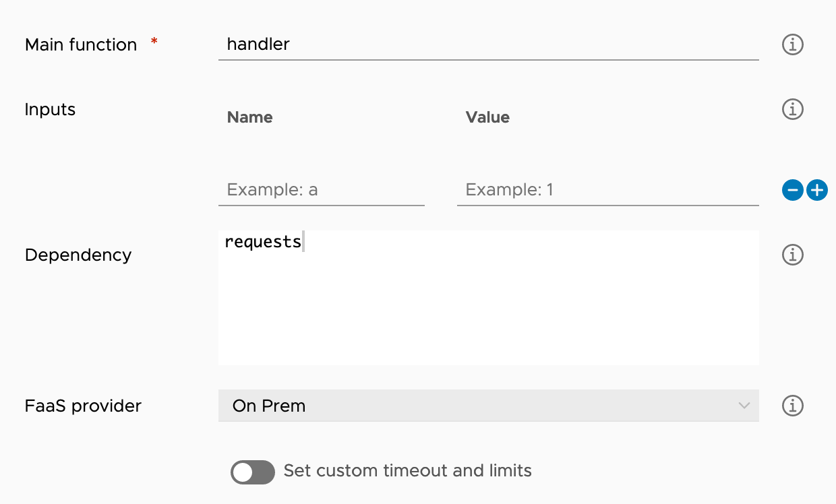Click the Dependency label
Viewport: 836px width, 504px height.
tap(78, 255)
